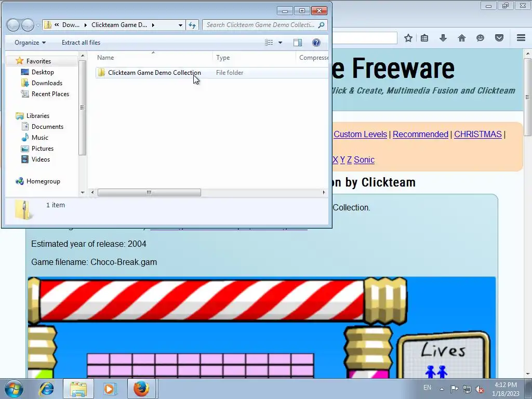Open the CHRISTMAS link on webpage

pyautogui.click(x=478, y=135)
